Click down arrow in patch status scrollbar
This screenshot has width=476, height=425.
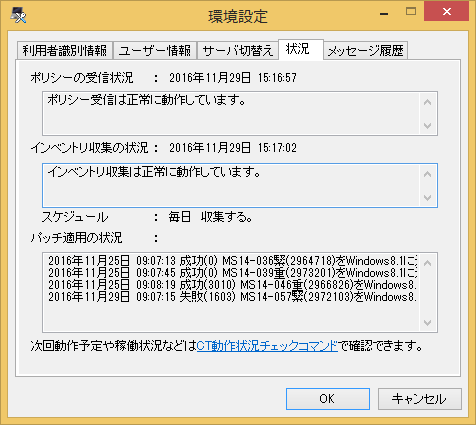pos(428,322)
